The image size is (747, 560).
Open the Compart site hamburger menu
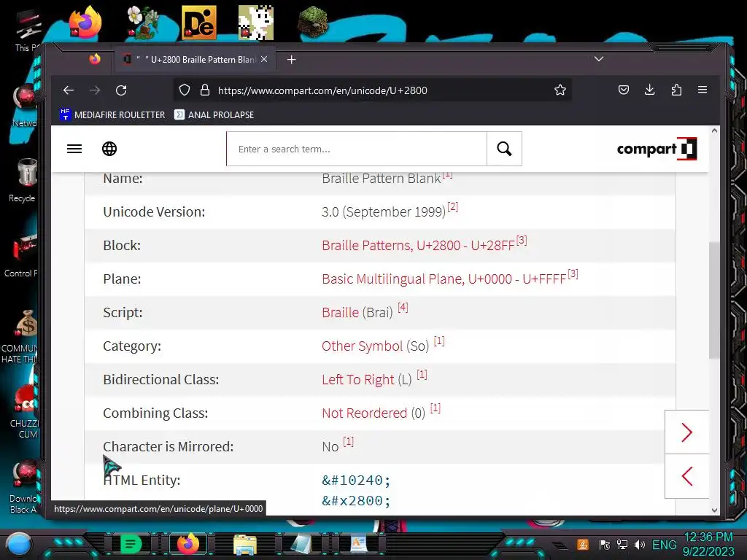[74, 149]
